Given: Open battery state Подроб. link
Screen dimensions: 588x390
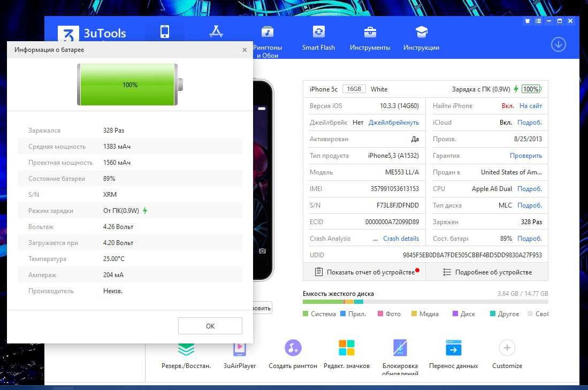Looking at the screenshot, I should 530,239.
